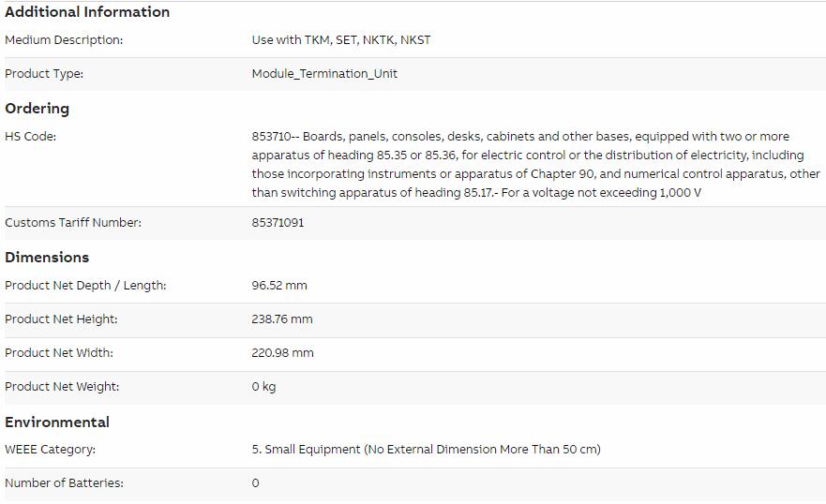
Task: Select the 0 kg weight value
Action: [263, 387]
